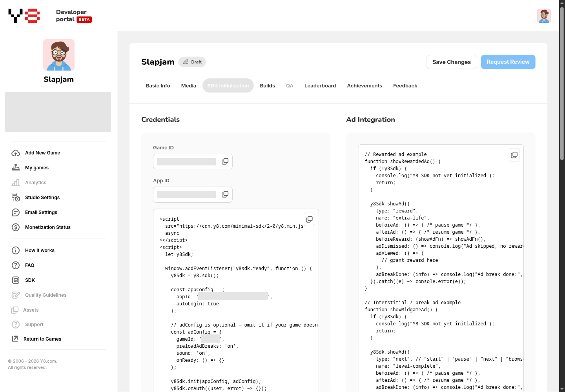The width and height of the screenshot is (565, 392).
Task: Copy the SDK script code snippet
Action: [x=309, y=219]
